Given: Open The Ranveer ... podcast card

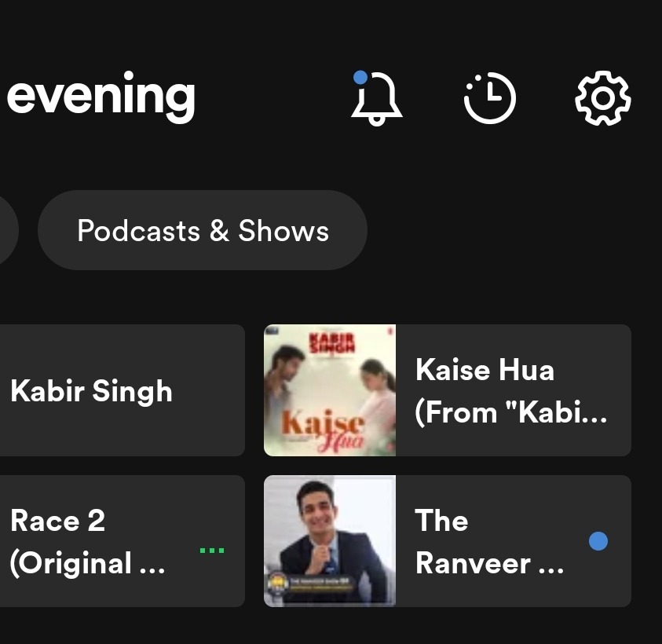Looking at the screenshot, I should pos(448,541).
